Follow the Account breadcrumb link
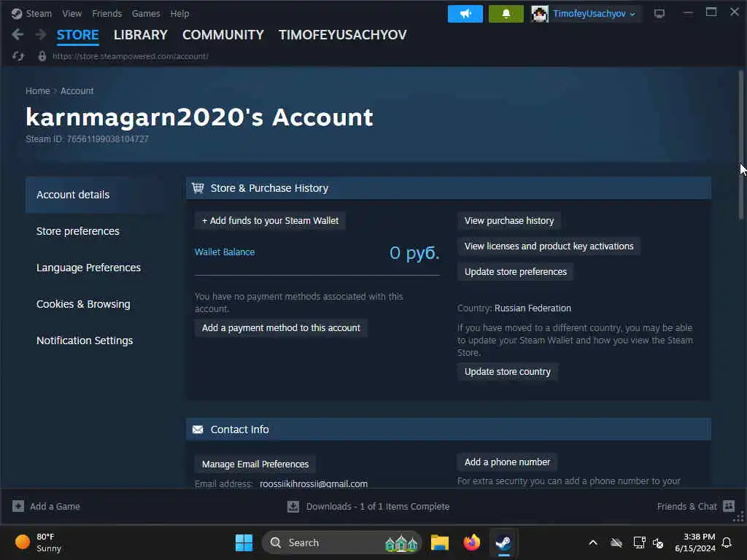747x560 pixels. pos(77,91)
